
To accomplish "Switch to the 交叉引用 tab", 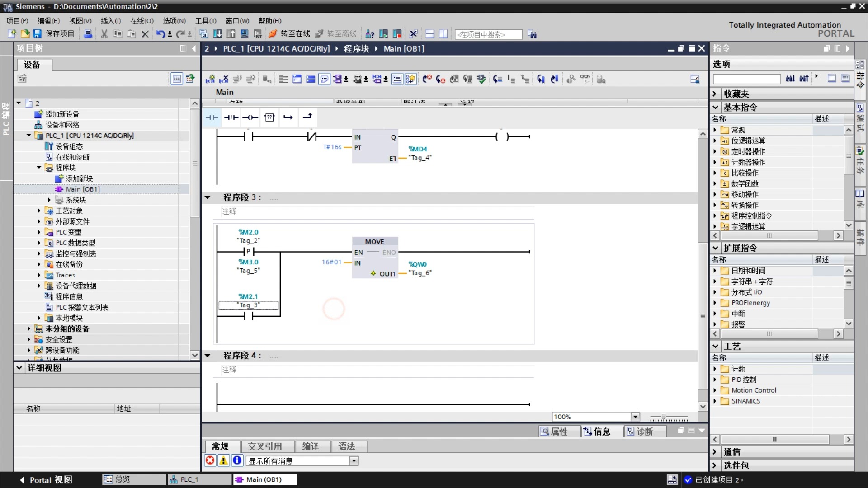I will 265,446.
